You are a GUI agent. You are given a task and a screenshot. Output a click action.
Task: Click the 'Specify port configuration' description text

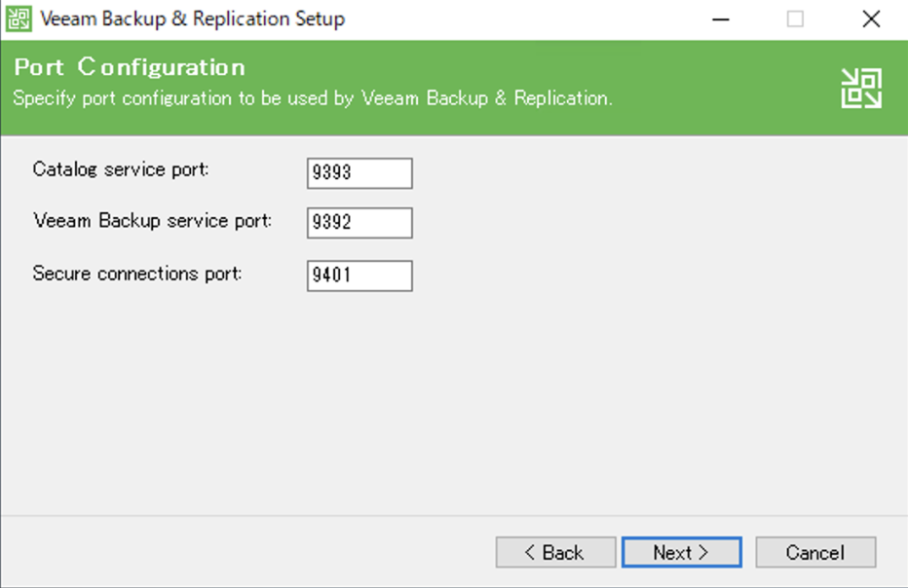313,98
